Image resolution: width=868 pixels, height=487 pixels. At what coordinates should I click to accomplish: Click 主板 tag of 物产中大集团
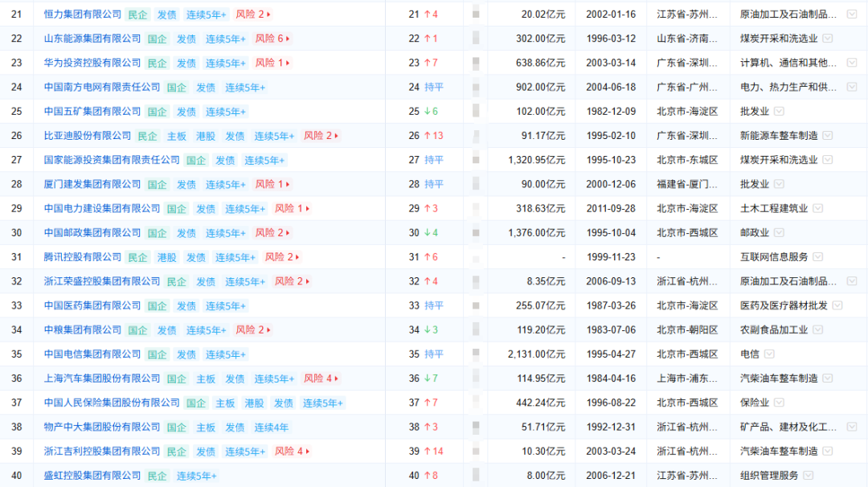[206, 428]
